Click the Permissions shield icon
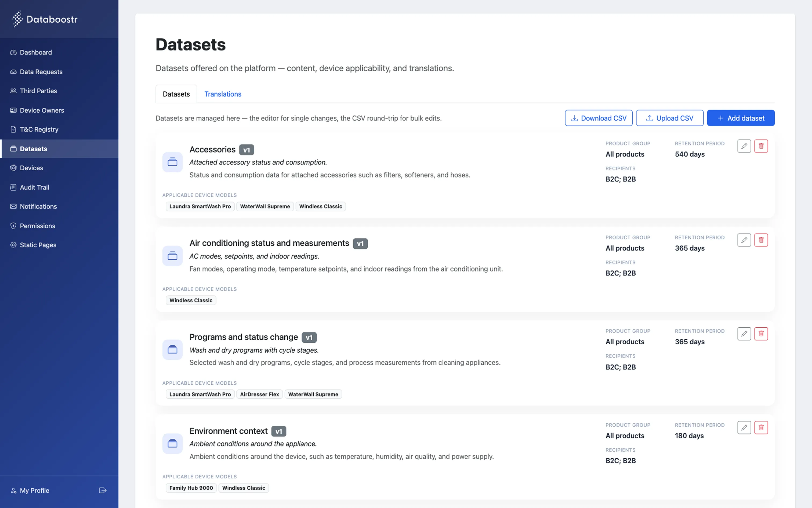 point(13,226)
